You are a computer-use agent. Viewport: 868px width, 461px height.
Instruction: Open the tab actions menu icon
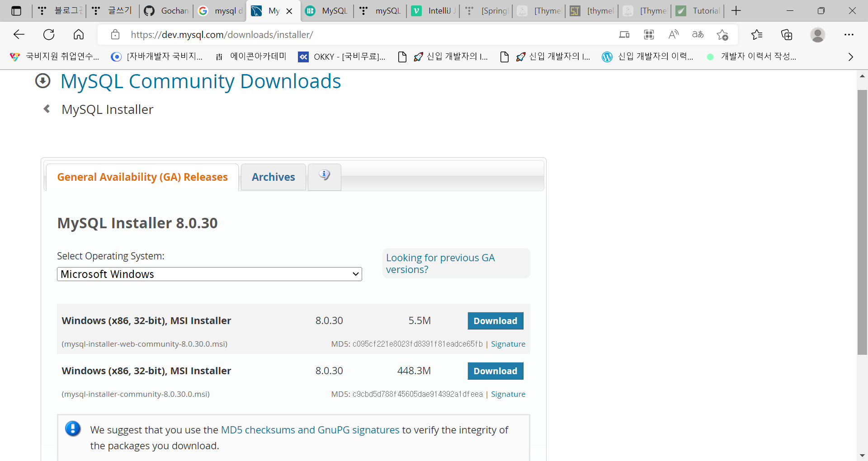(x=16, y=11)
